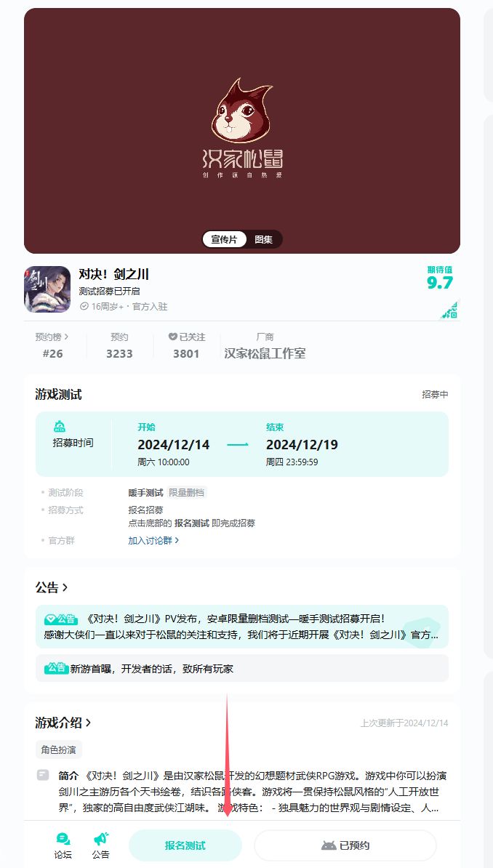Screen dimensions: 493x868
Task: Open the 新游首曝 announcement item
Action: coord(242,668)
